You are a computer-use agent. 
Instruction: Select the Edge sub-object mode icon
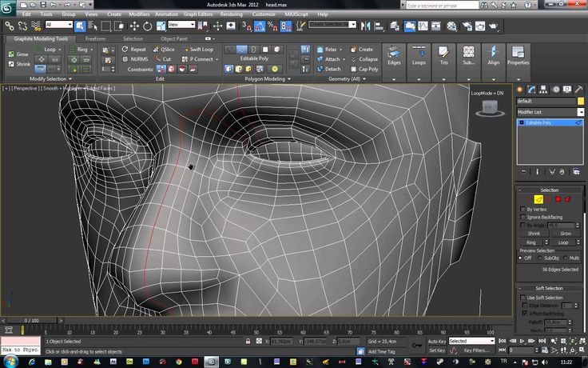tap(538, 199)
